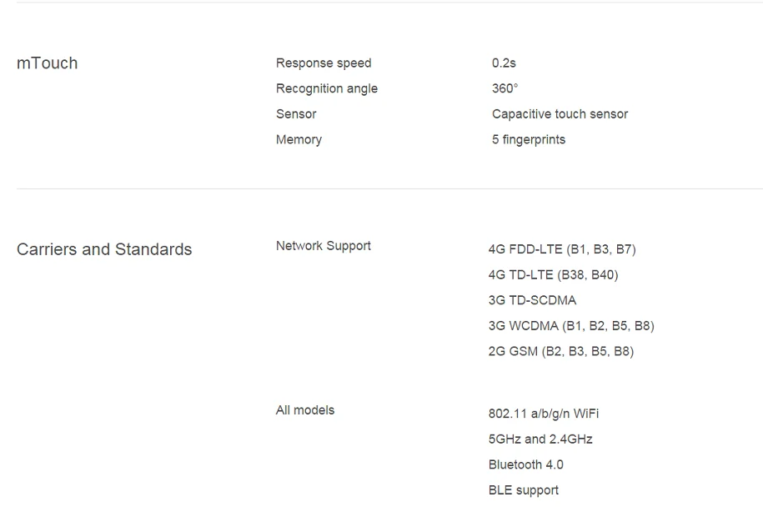Click the 5GHz and 2.4GHz line

point(540,439)
